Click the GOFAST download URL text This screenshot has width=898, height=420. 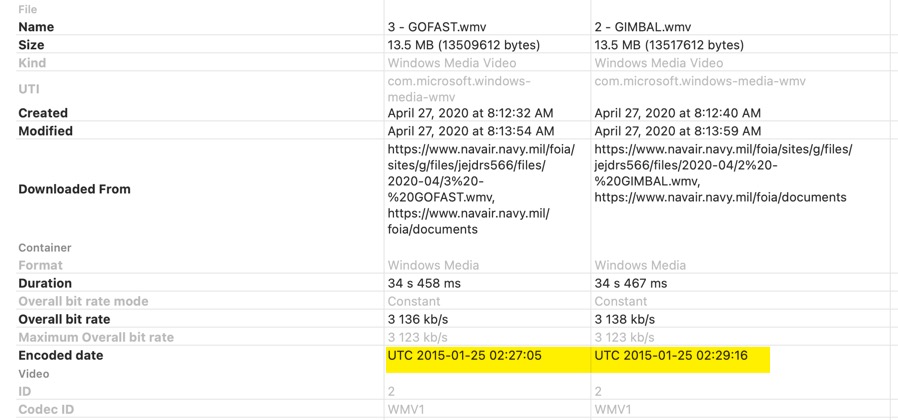pos(470,189)
